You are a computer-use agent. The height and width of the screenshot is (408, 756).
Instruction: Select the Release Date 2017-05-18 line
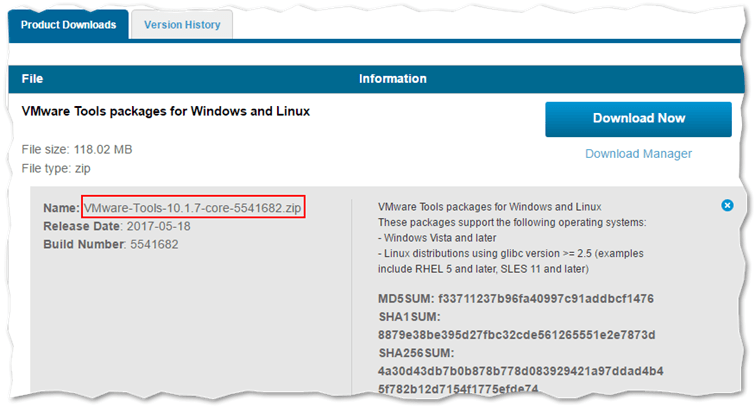click(117, 226)
